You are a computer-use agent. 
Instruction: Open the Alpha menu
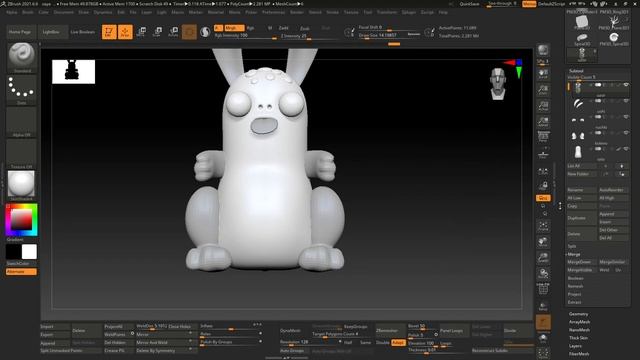tap(12, 12)
